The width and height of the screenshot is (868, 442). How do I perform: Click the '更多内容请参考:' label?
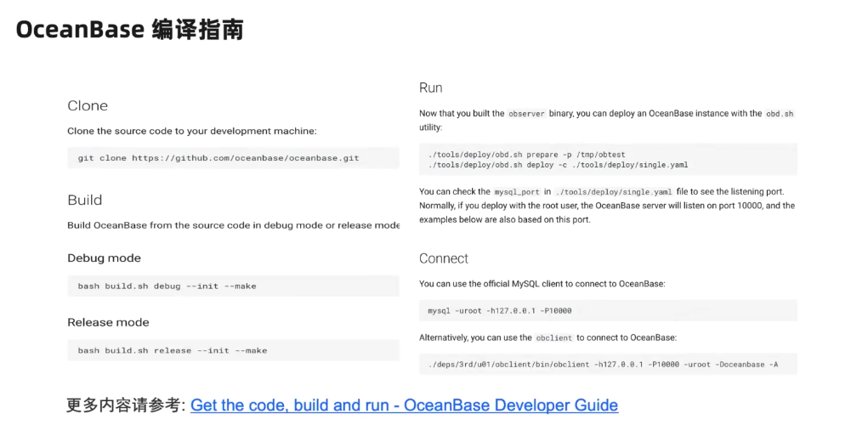point(126,405)
